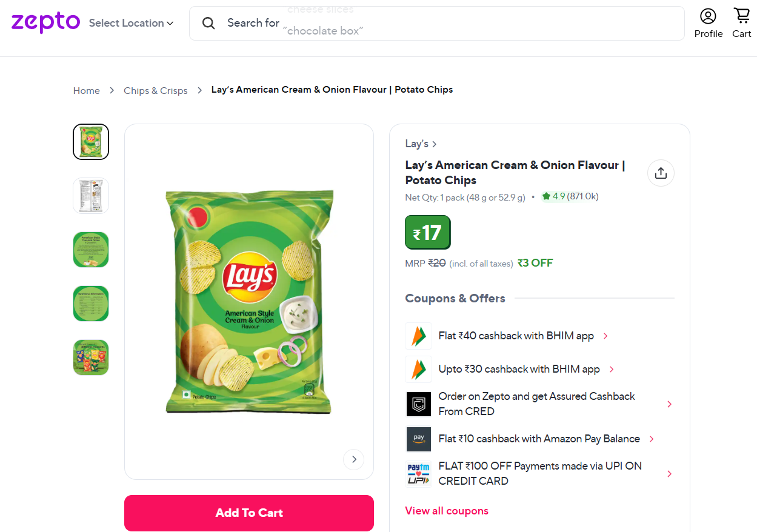The width and height of the screenshot is (757, 532).
Task: Select the Lay's variety last thumbnail
Action: [91, 357]
